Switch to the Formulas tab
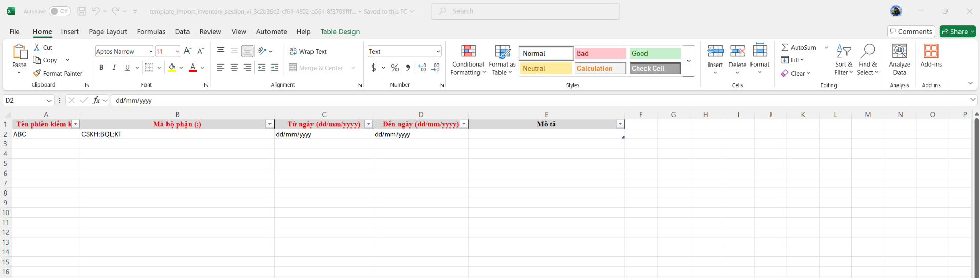The width and height of the screenshot is (980, 278). tap(151, 32)
